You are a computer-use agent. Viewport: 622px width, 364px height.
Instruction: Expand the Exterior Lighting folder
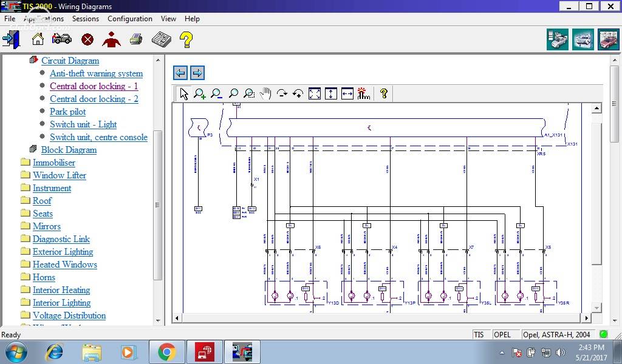(x=63, y=252)
